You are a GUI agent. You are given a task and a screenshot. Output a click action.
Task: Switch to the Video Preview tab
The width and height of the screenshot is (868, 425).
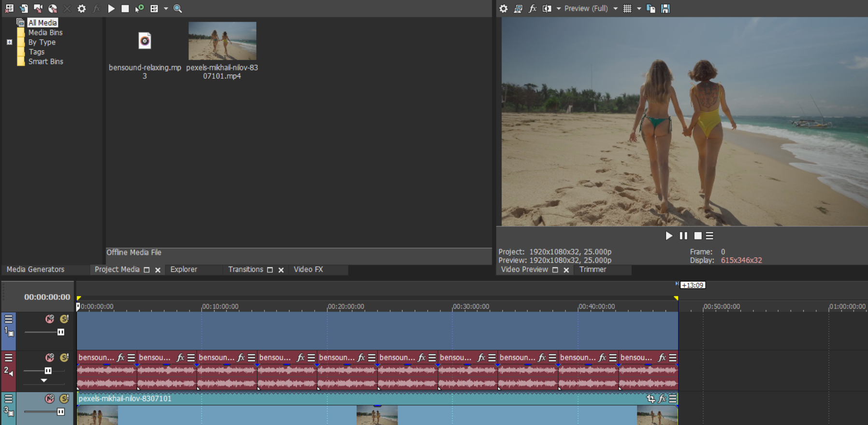click(524, 269)
